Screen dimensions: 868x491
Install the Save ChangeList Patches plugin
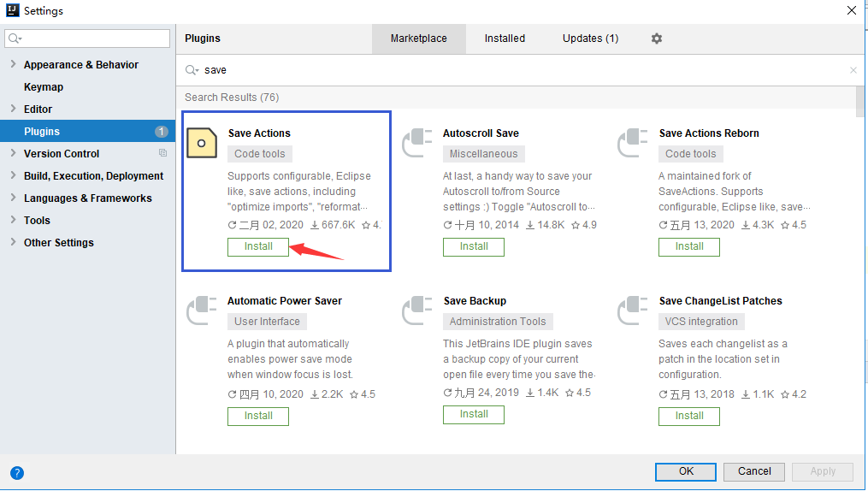tap(688, 417)
